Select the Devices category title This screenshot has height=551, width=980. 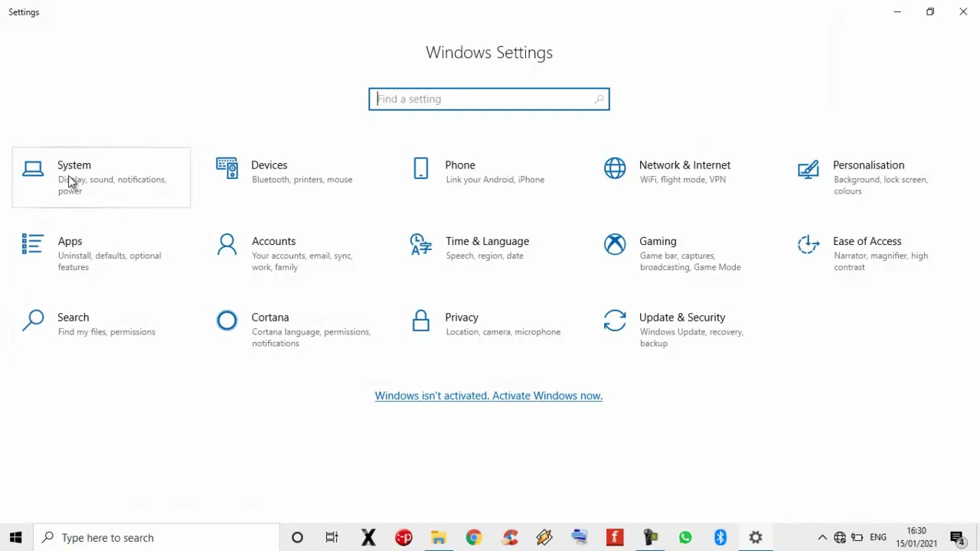pos(269,165)
